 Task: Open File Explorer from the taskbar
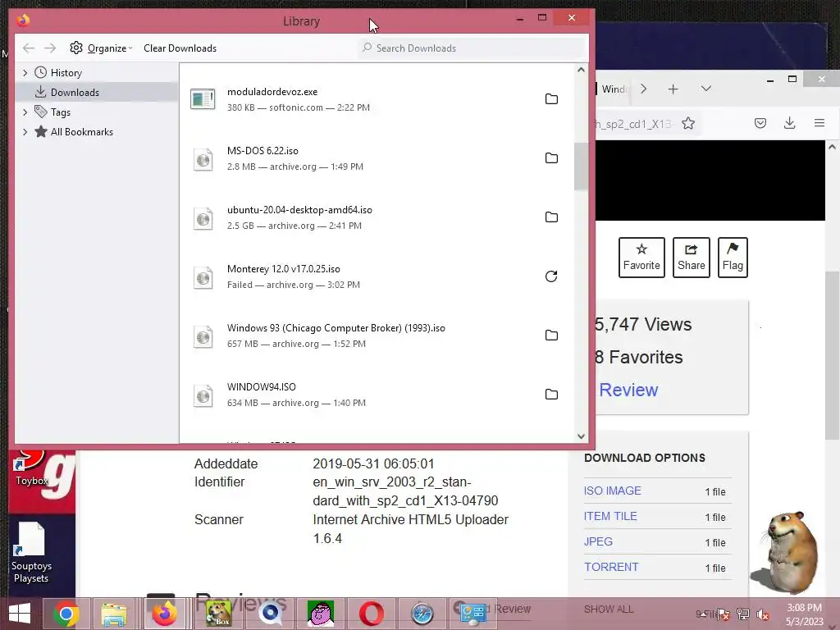pyautogui.click(x=114, y=614)
